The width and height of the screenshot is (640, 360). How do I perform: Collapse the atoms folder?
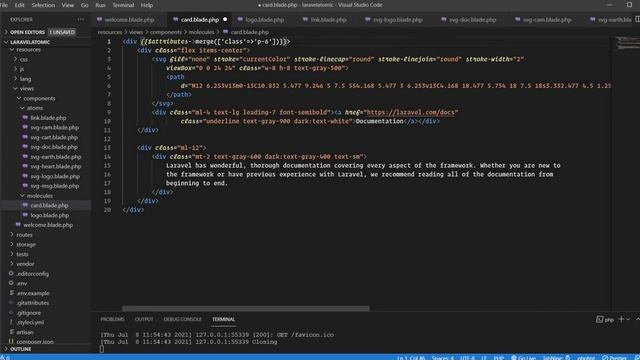point(22,108)
